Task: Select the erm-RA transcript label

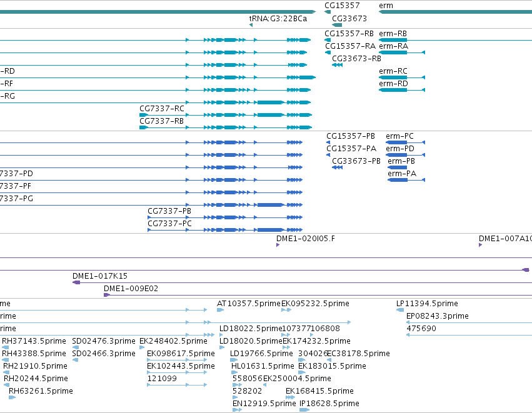Action: click(394, 46)
